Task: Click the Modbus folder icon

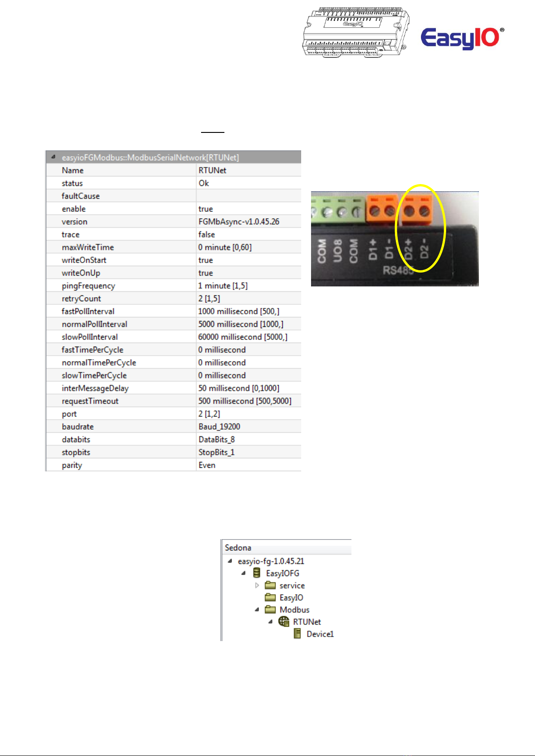Action: 270,609
